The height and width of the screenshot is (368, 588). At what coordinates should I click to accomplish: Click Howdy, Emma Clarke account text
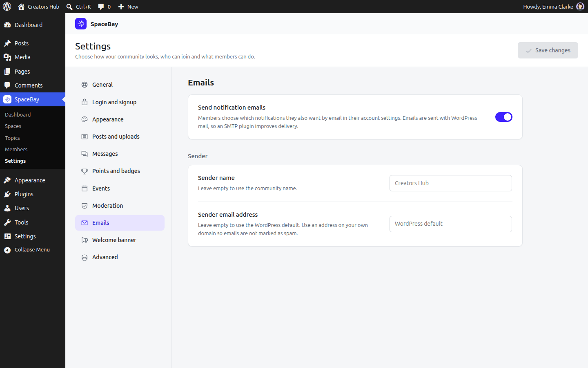548,7
